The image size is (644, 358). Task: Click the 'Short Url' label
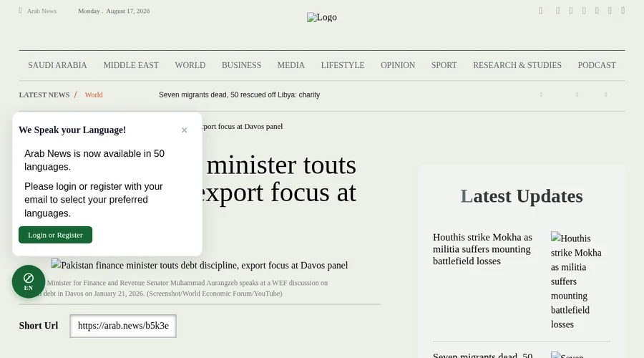point(39,326)
